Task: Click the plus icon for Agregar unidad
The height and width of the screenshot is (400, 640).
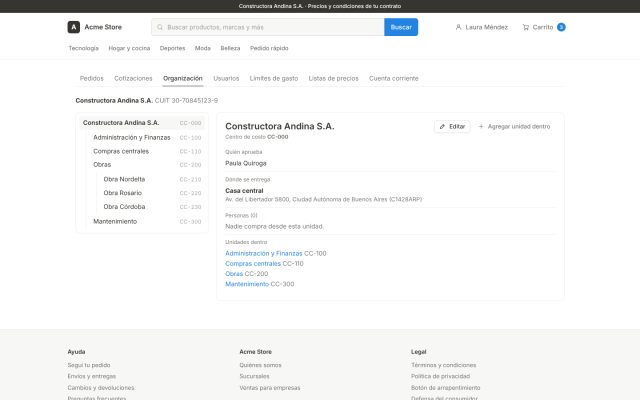Action: [481, 127]
